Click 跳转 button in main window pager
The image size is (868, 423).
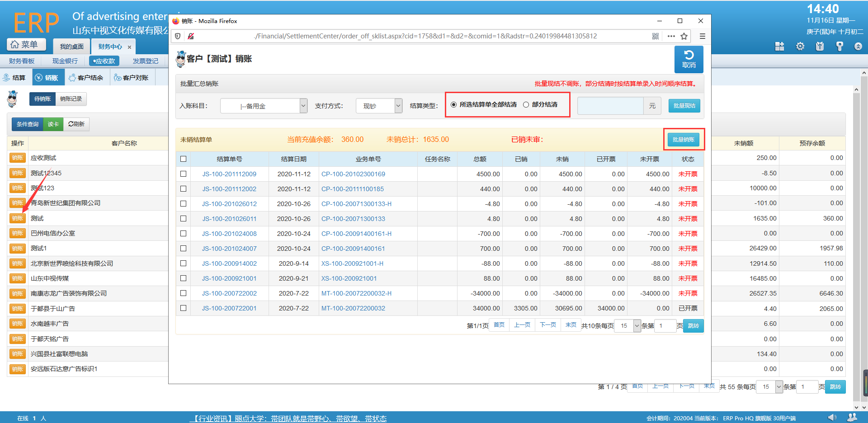835,387
